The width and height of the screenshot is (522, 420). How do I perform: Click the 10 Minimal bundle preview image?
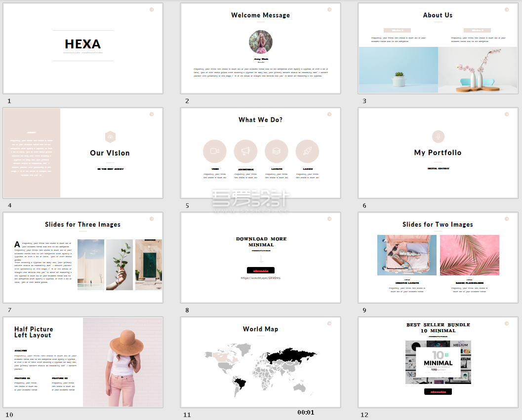[x=438, y=362]
